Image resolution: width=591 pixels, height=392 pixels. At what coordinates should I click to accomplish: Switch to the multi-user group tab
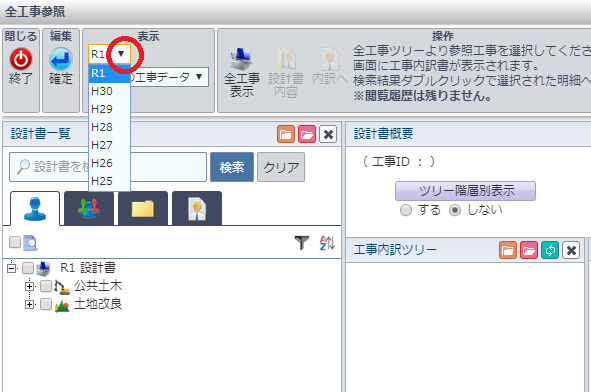point(89,208)
